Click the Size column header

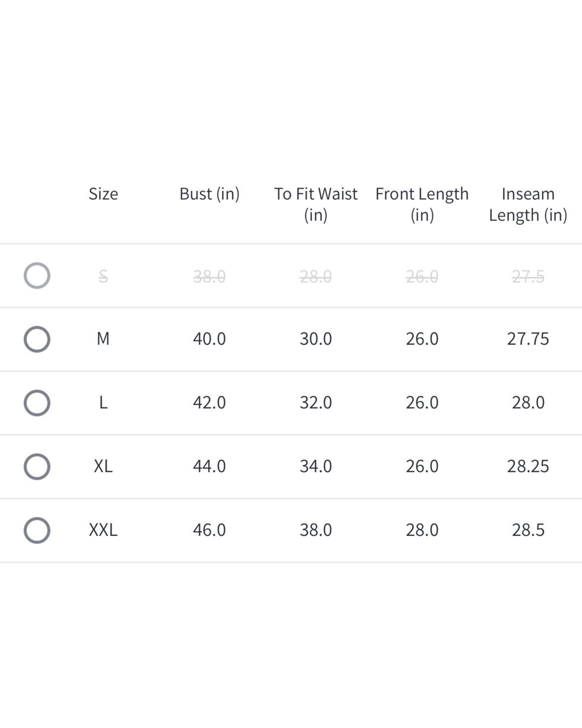click(103, 194)
